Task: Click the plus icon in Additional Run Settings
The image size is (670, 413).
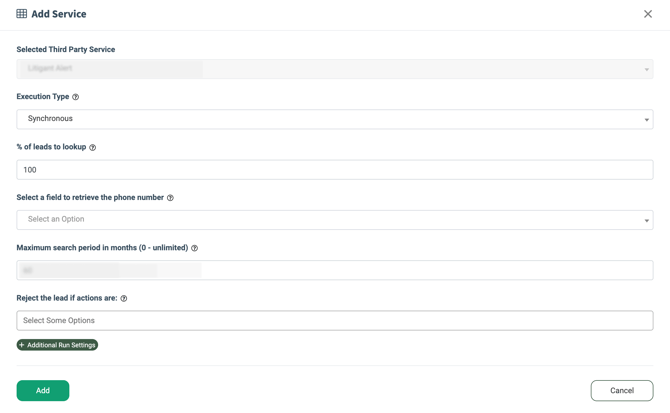Action: [22, 345]
